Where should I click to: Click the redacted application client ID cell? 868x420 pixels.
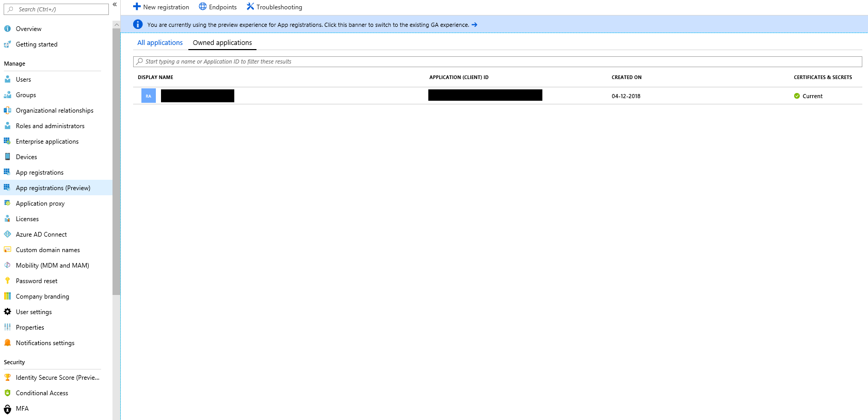click(485, 95)
